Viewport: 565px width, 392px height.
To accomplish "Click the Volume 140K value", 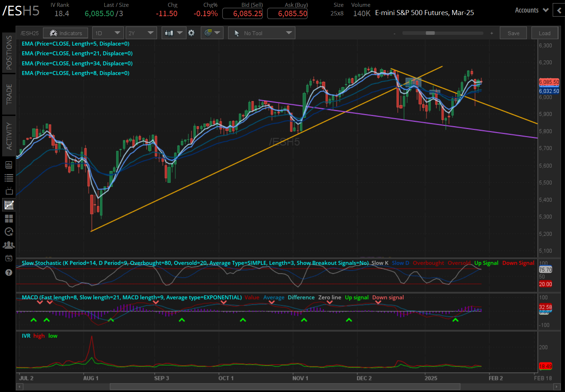I will [x=362, y=14].
